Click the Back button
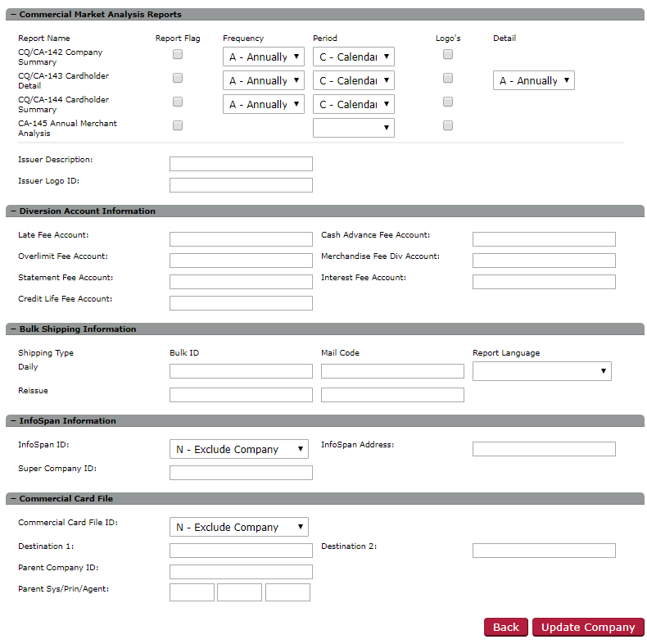 pos(506,627)
